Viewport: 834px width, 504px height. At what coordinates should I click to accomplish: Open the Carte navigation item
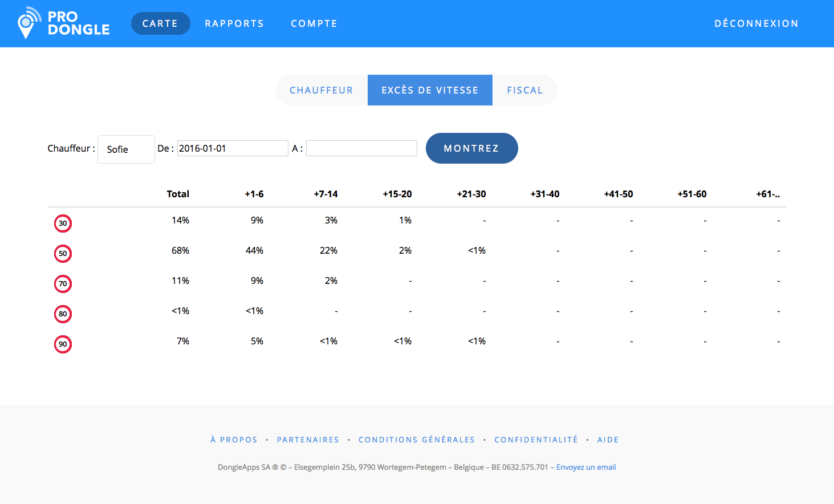(x=160, y=23)
